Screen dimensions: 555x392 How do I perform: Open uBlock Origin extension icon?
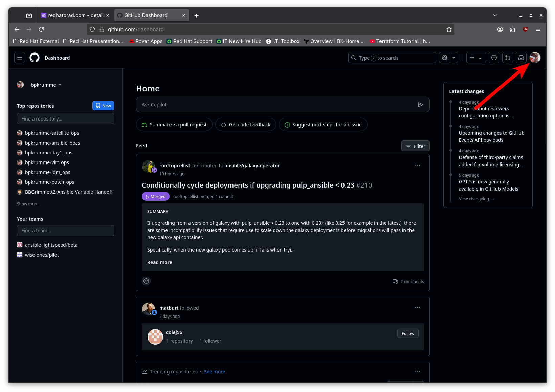click(x=525, y=29)
